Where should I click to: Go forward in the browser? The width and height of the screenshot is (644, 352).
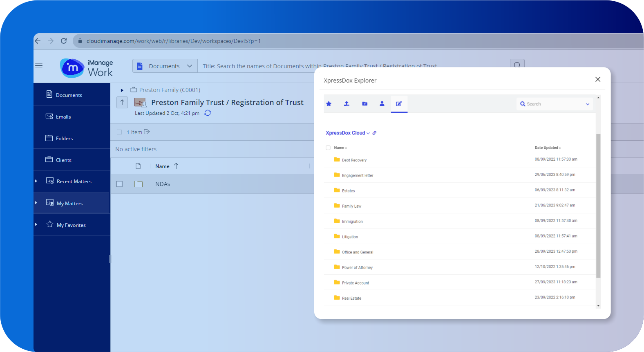tap(51, 41)
